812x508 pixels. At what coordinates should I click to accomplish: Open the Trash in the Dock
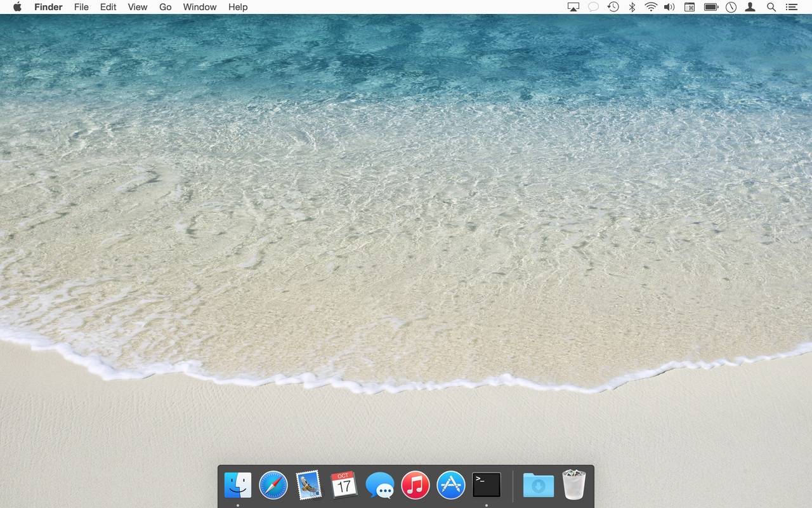573,485
